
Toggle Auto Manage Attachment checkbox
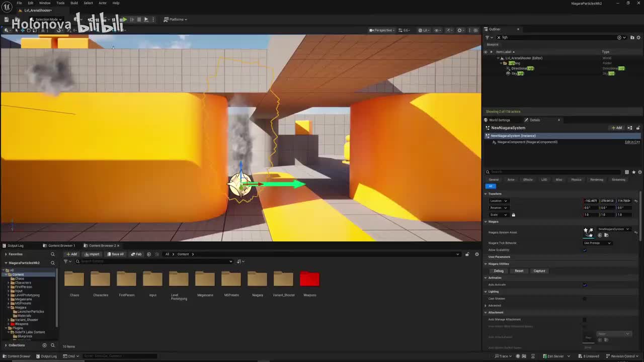point(585,319)
